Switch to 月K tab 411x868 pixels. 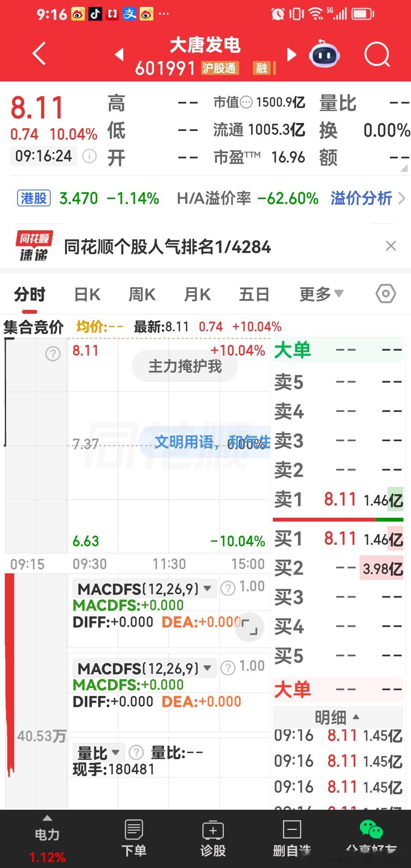click(x=197, y=294)
